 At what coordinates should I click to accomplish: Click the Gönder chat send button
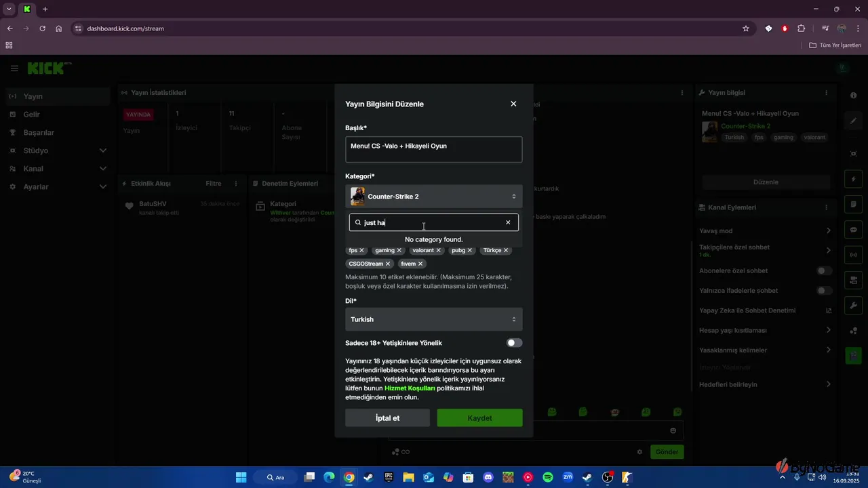667,452
